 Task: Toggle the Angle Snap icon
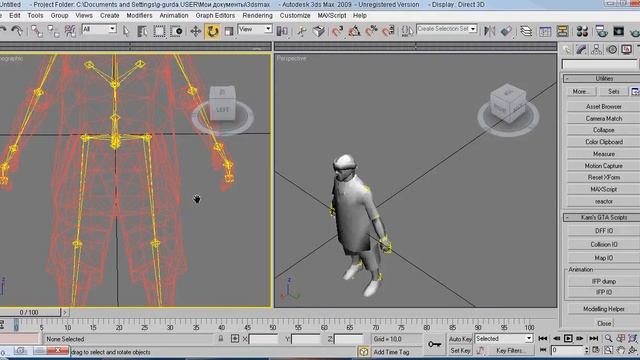[x=354, y=31]
